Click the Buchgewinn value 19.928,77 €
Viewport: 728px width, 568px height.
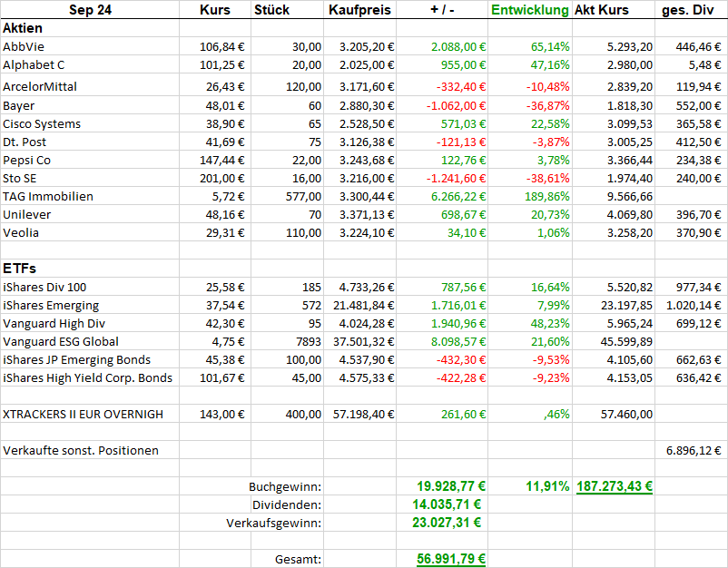[x=450, y=485]
